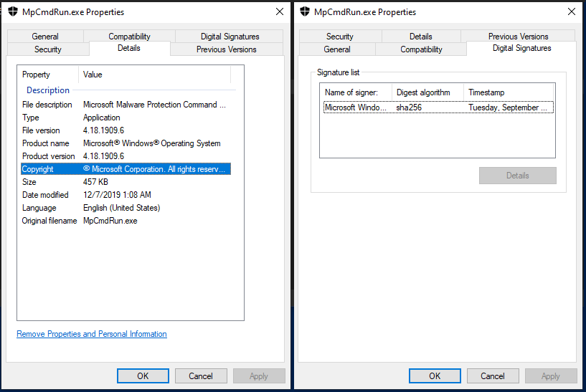Select the Size property row
586x392 pixels.
coord(126,182)
